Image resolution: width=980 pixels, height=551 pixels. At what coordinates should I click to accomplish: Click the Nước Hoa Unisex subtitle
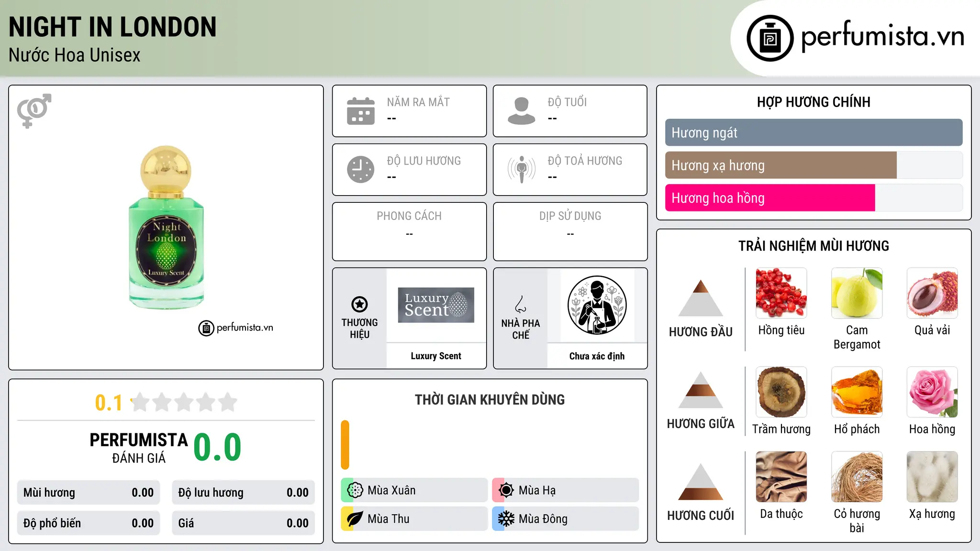(x=75, y=55)
